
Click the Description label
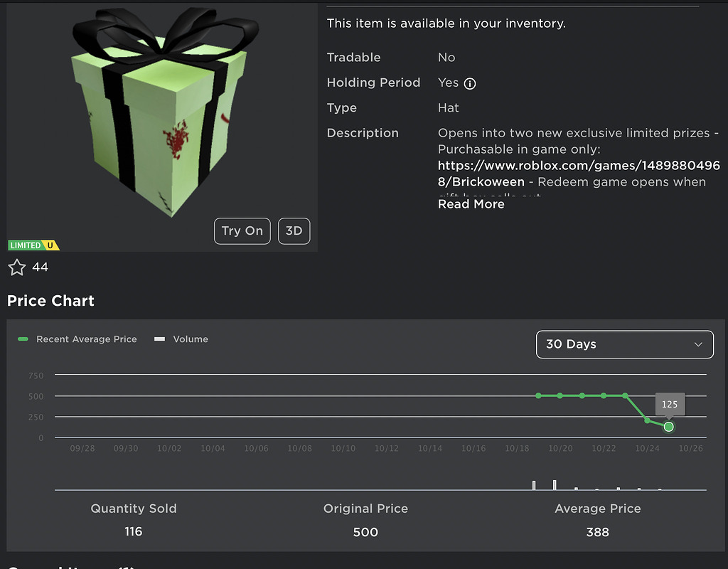[363, 133]
